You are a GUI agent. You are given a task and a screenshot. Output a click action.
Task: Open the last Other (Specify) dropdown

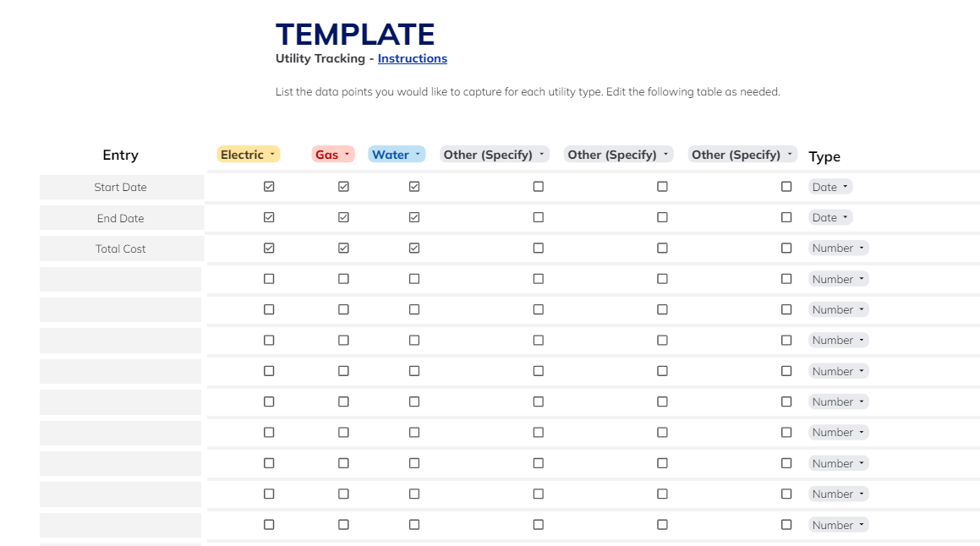[x=742, y=155]
